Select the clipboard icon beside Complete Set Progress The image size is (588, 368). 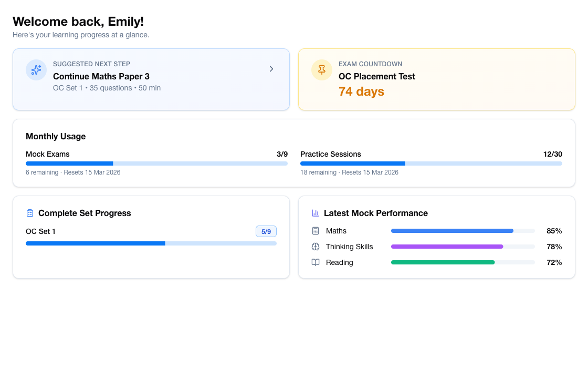[30, 213]
